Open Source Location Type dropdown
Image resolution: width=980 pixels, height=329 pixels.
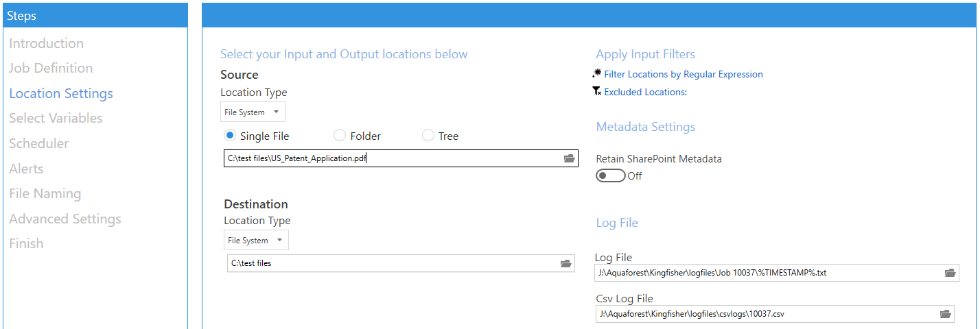tap(253, 112)
